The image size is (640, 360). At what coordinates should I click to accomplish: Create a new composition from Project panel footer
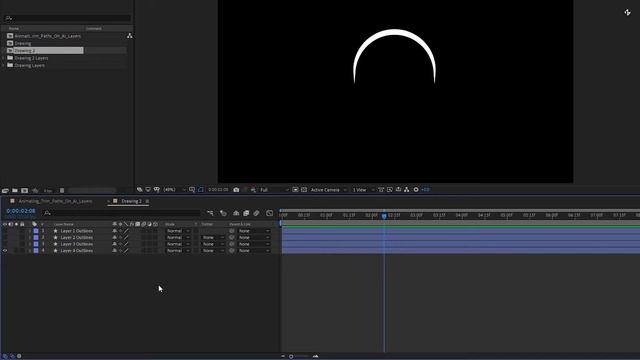tap(24, 190)
